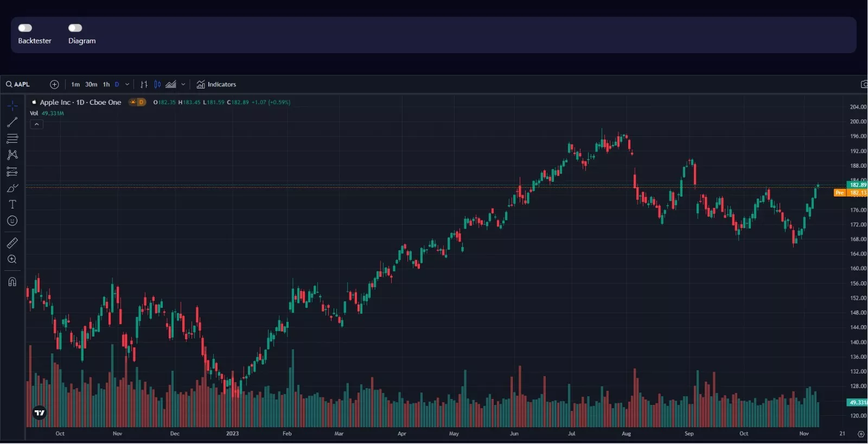Select the patterns drawing tool
868x444 pixels.
(x=12, y=155)
